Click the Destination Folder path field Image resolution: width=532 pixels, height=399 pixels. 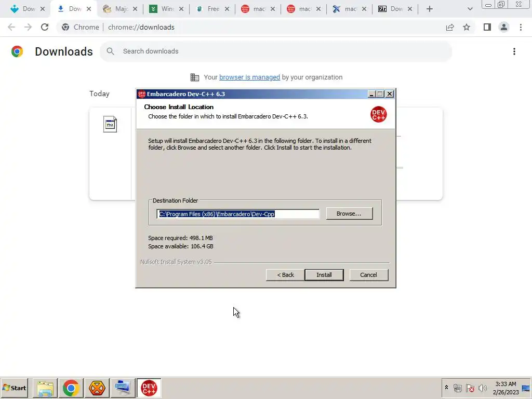(x=238, y=214)
